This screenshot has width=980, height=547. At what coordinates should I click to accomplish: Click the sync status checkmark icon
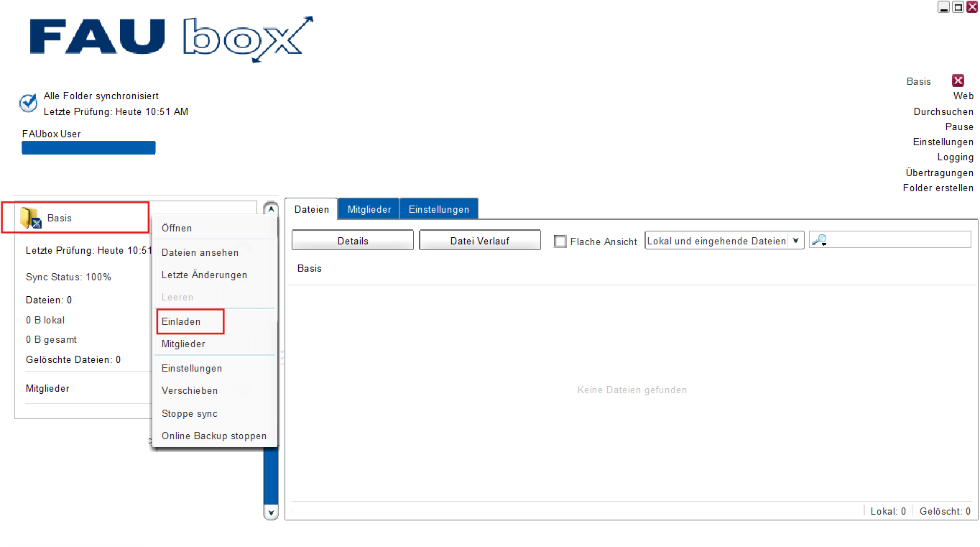click(28, 104)
